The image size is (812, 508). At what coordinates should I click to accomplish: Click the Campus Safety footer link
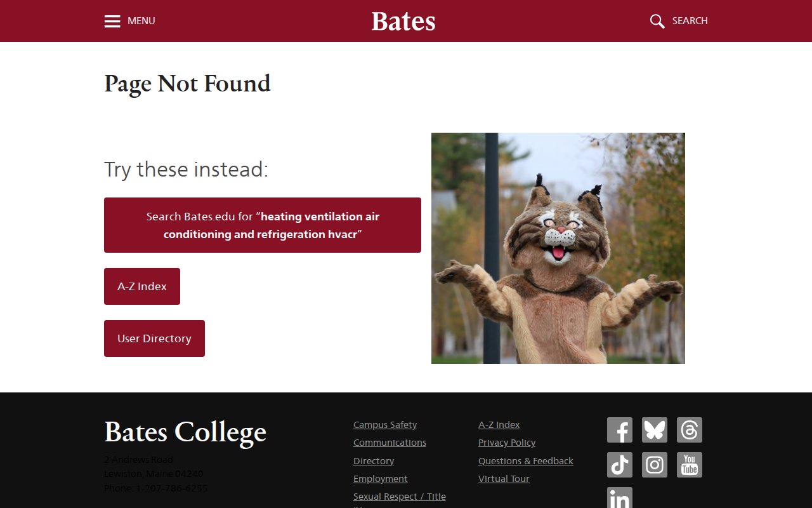[x=385, y=425]
